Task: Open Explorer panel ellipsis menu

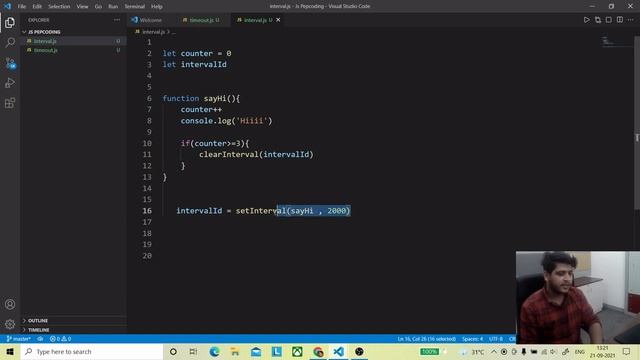Action: [x=117, y=20]
